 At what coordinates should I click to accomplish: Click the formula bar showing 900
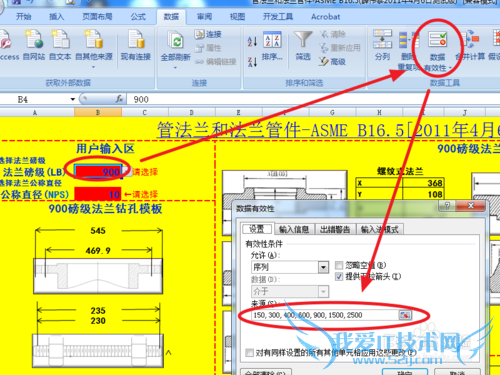coord(313,99)
